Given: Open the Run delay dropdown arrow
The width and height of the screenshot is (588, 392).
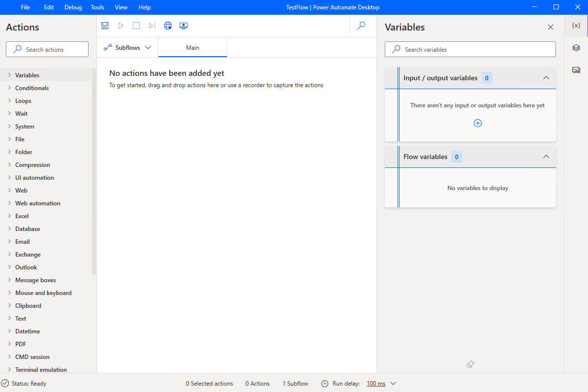Looking at the screenshot, I should 393,383.
